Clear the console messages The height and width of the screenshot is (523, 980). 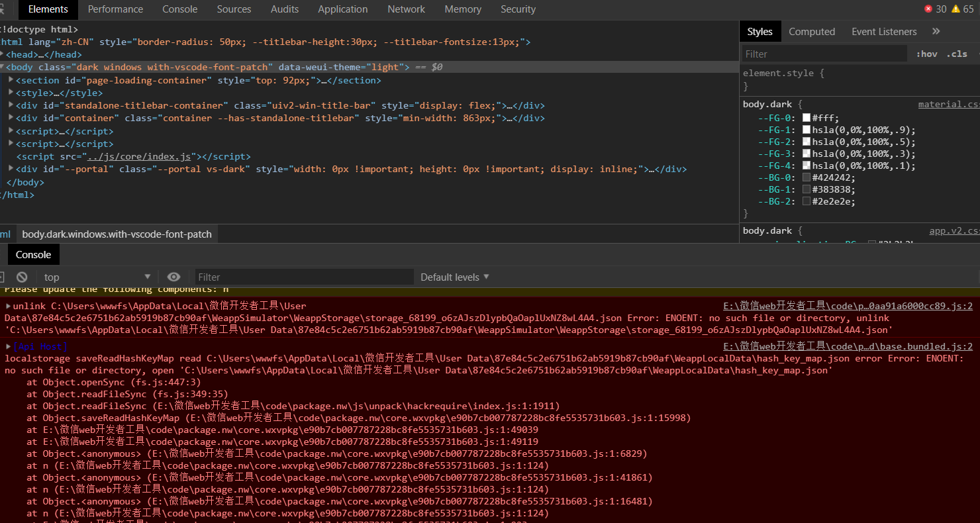pyautogui.click(x=22, y=277)
